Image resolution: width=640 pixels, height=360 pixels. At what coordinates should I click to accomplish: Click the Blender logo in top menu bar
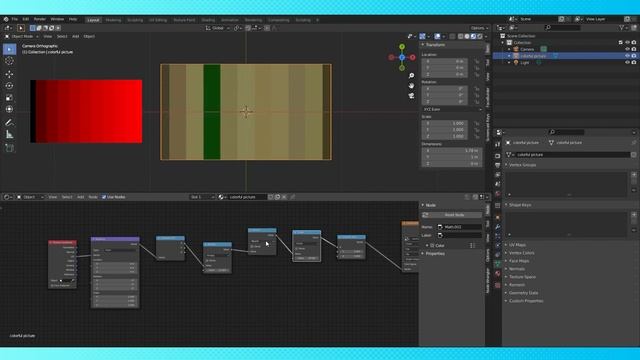pos(6,19)
